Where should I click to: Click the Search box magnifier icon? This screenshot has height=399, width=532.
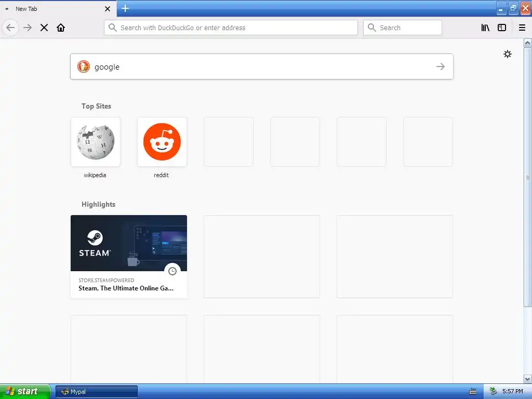[x=372, y=28]
